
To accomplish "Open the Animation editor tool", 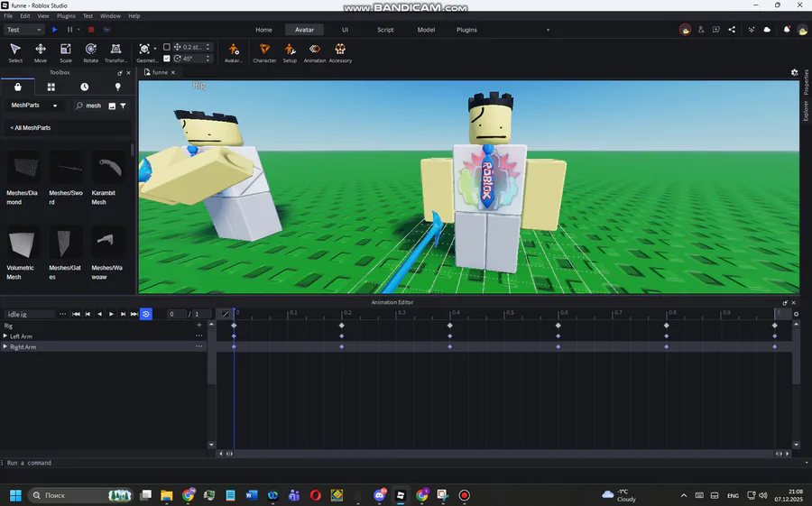I will click(x=315, y=53).
